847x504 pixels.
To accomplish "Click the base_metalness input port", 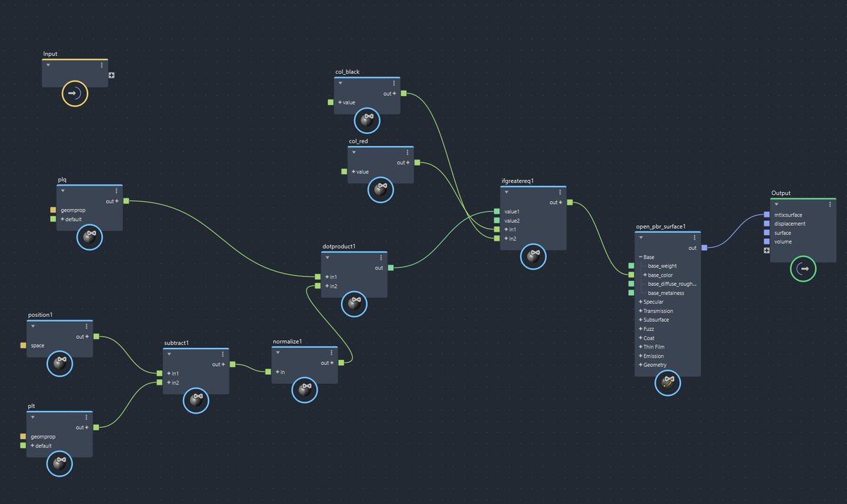I will 632,293.
